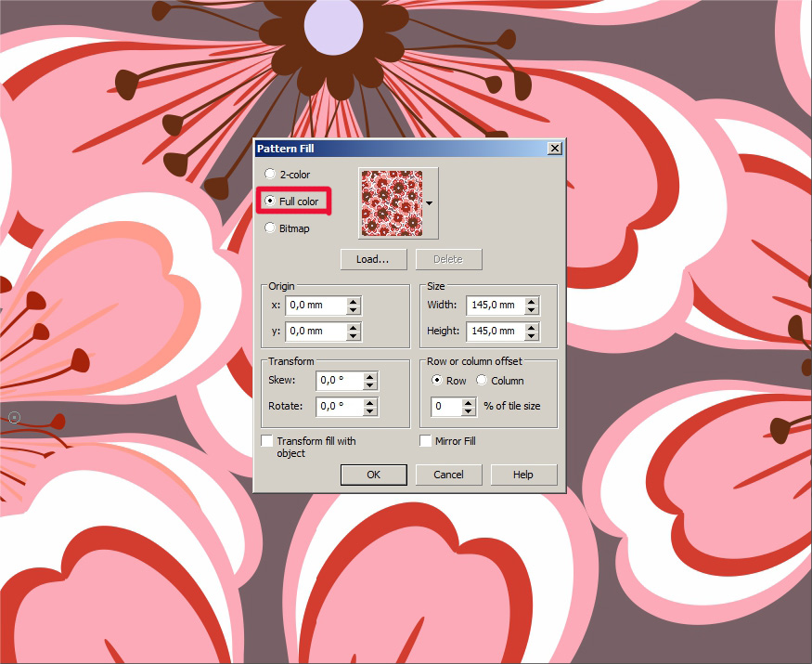This screenshot has width=812, height=664.
Task: Click the Origin x input field
Action: pyautogui.click(x=316, y=306)
